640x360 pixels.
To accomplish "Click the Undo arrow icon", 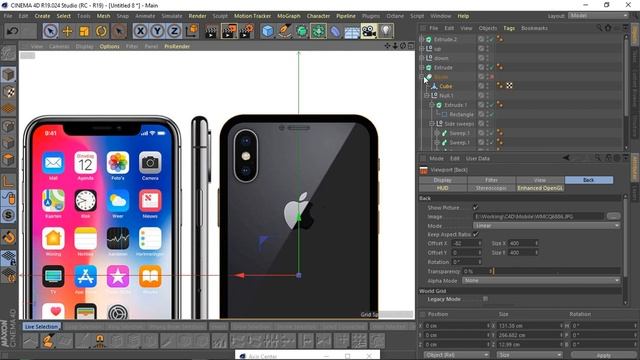I will point(13,31).
